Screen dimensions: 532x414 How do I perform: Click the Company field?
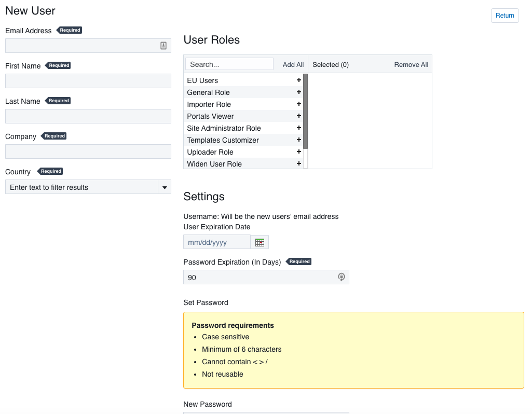click(x=88, y=151)
